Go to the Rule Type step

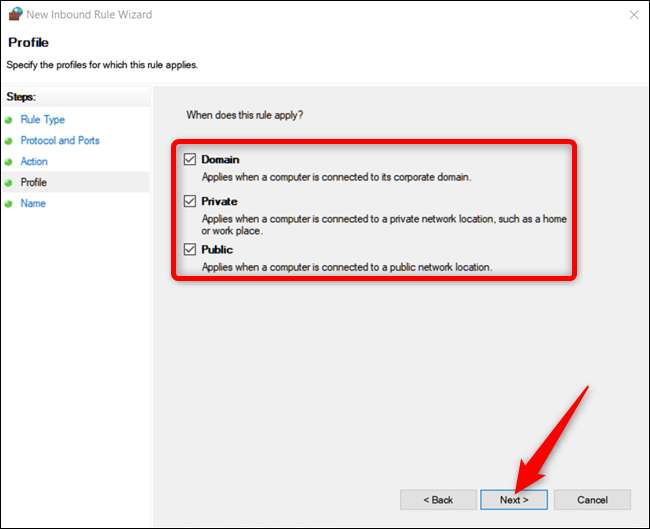pyautogui.click(x=42, y=120)
